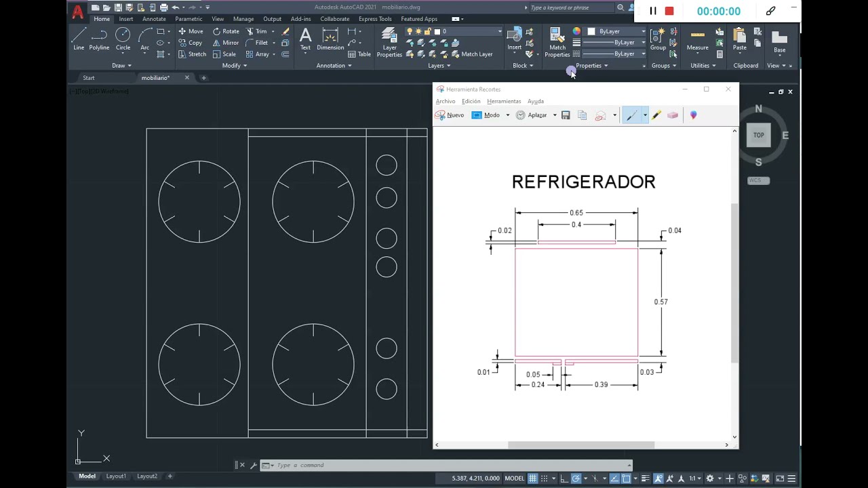This screenshot has height=488, width=868.
Task: Select the Dimension tool
Action: [330, 39]
